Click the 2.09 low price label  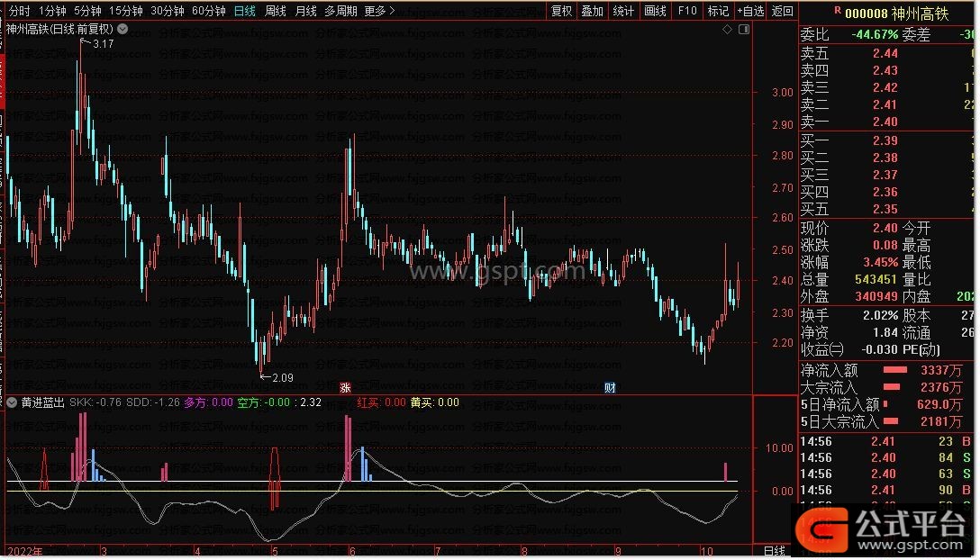click(283, 377)
